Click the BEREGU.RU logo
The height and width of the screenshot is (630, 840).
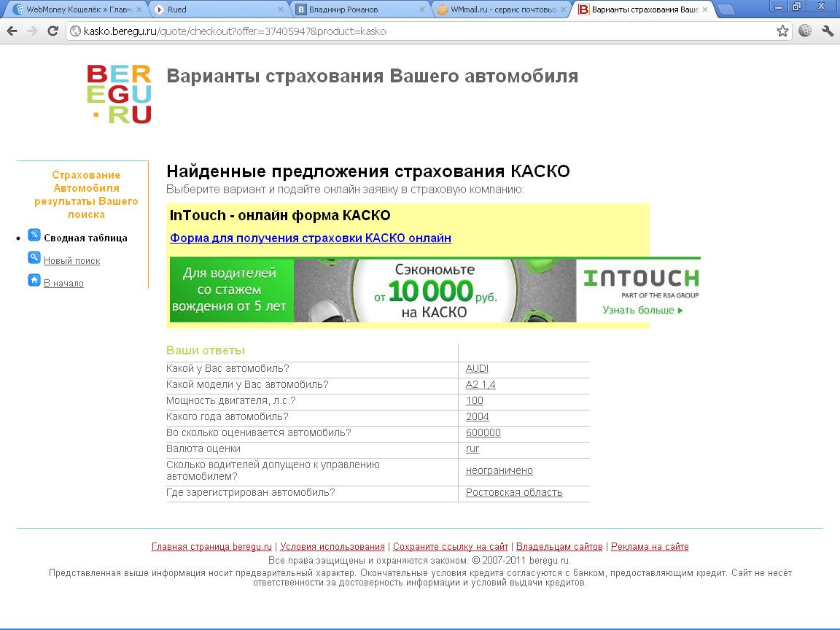[119, 94]
